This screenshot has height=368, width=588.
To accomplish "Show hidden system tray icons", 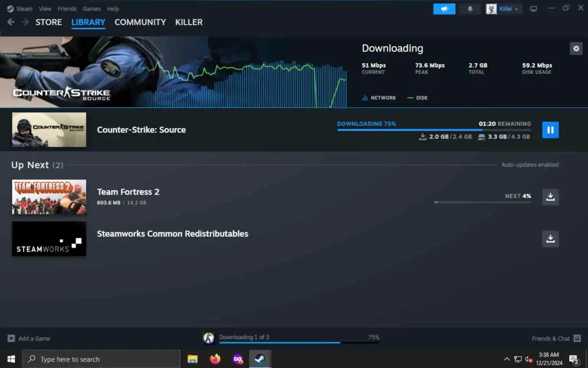I will point(507,359).
